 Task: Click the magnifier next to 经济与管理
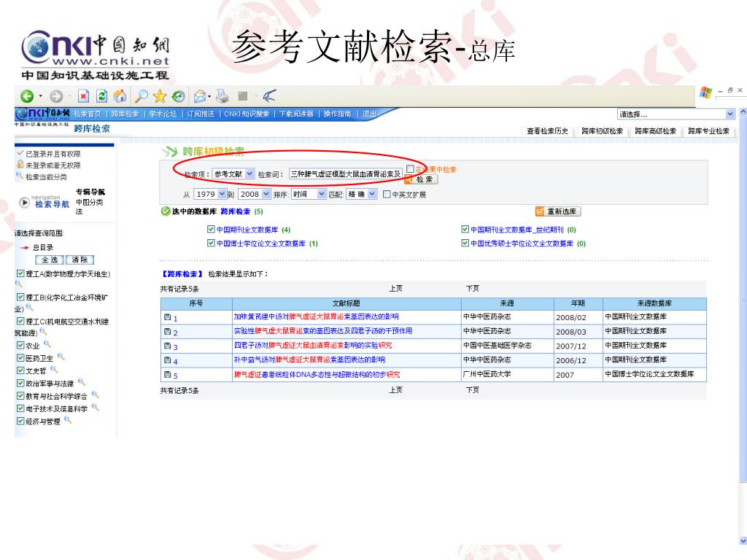coord(68,419)
